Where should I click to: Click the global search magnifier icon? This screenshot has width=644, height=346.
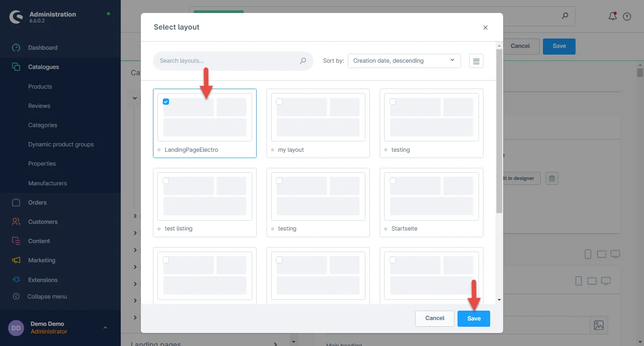pyautogui.click(x=565, y=16)
